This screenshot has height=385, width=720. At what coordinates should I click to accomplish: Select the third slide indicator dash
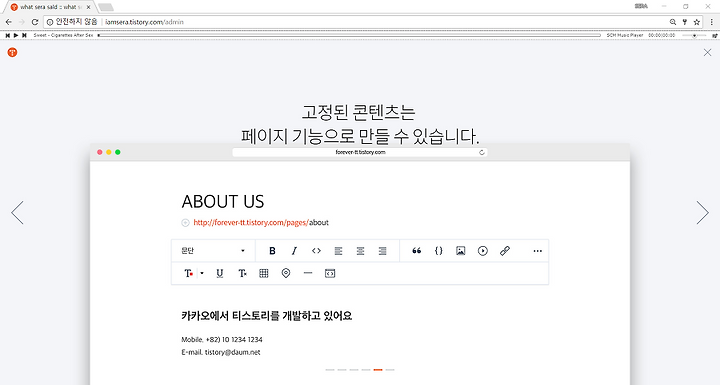pos(354,369)
